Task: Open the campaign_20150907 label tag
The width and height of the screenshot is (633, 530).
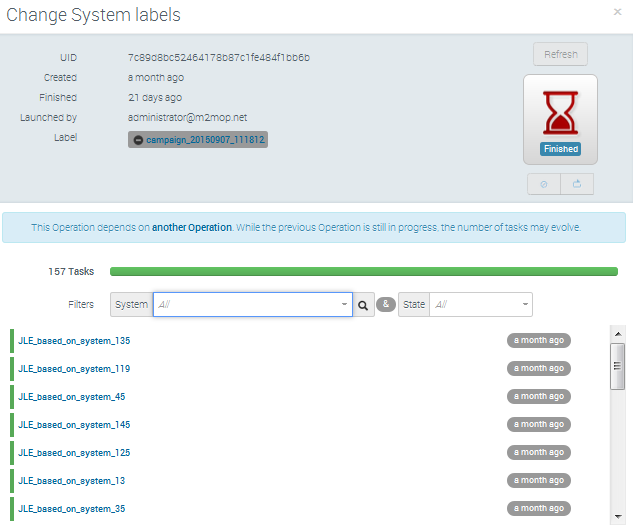Action: click(x=205, y=139)
